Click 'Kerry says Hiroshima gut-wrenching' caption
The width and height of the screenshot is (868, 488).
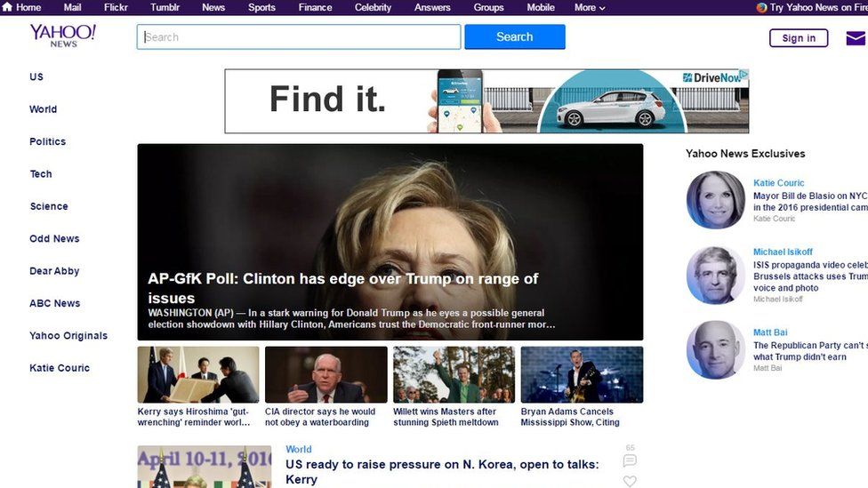194,417
